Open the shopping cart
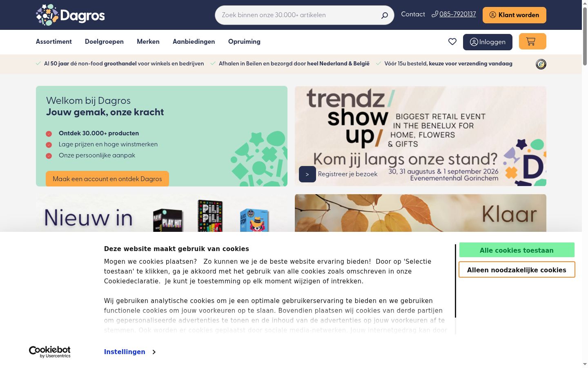588x368 pixels. pos(532,41)
